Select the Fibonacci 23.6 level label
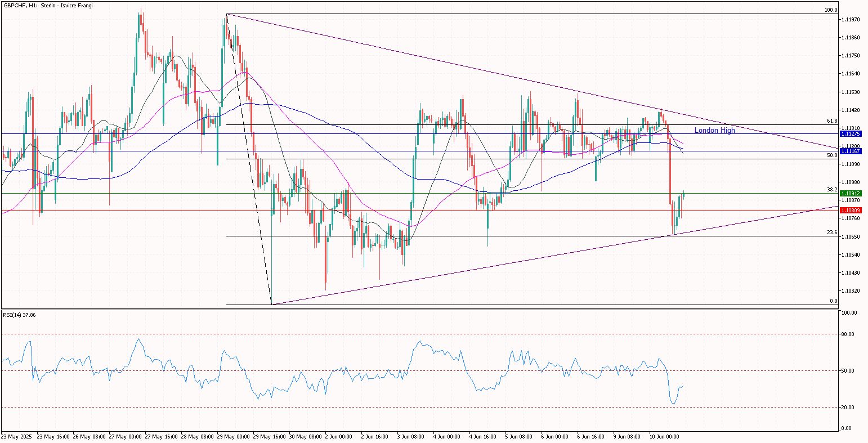Viewport: 868px width, 443px height. 833,232
